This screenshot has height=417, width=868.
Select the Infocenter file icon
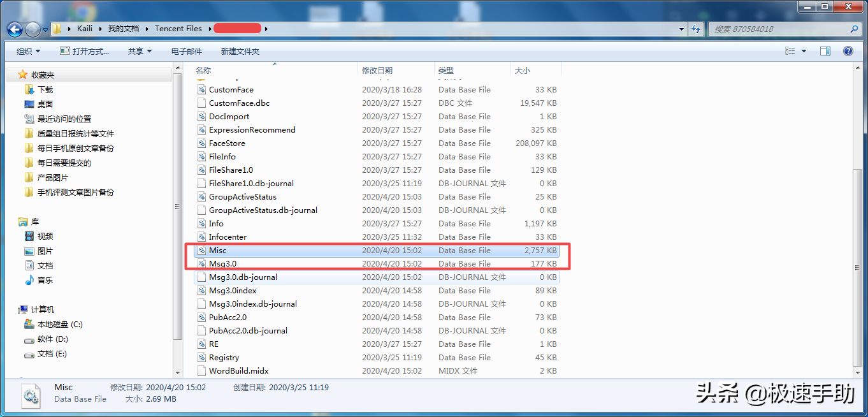pos(201,237)
